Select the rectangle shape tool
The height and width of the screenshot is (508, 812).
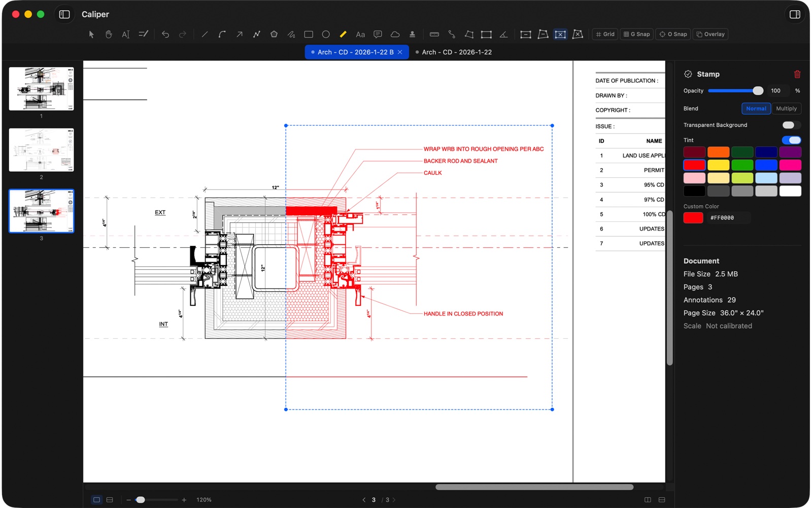(x=309, y=35)
